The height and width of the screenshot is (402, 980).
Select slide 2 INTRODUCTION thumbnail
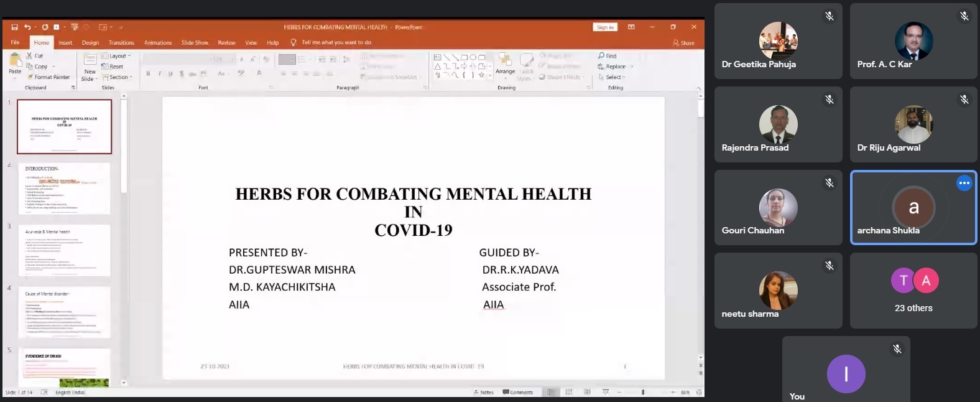(x=65, y=189)
